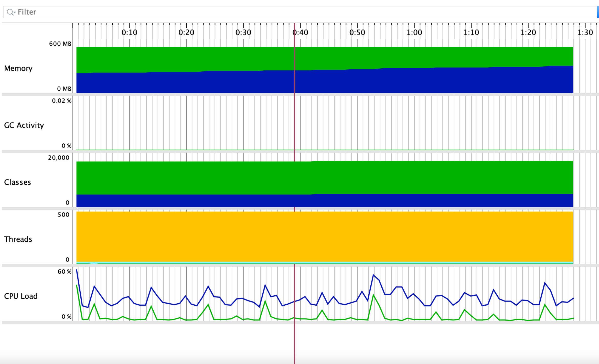
Task: Click the 0:10 time ruler mark
Action: click(129, 33)
